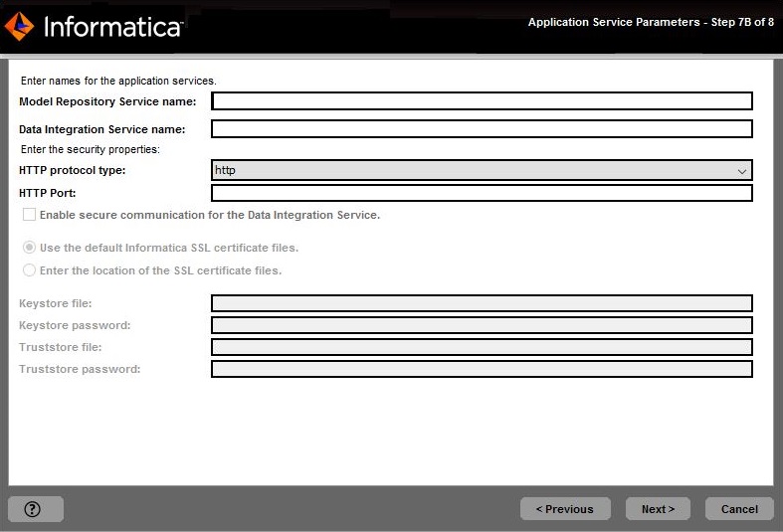Click the Truststore file field
The height and width of the screenshot is (532, 783).
click(x=482, y=347)
